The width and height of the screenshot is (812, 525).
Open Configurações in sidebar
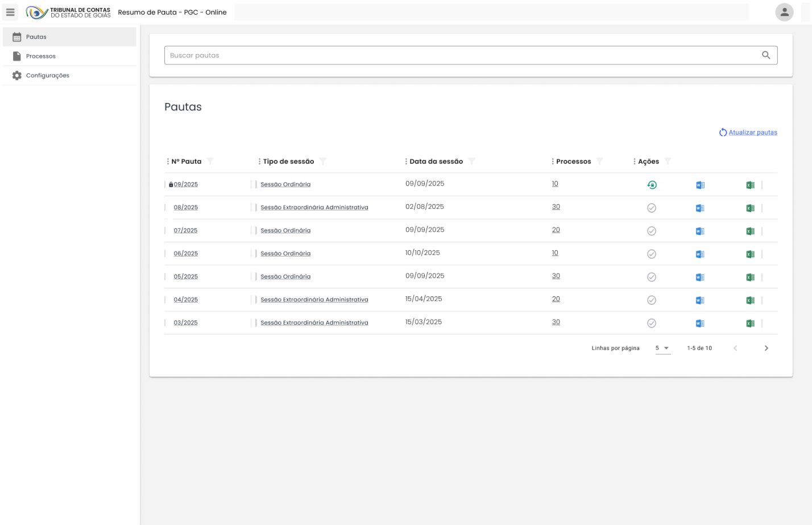(47, 76)
